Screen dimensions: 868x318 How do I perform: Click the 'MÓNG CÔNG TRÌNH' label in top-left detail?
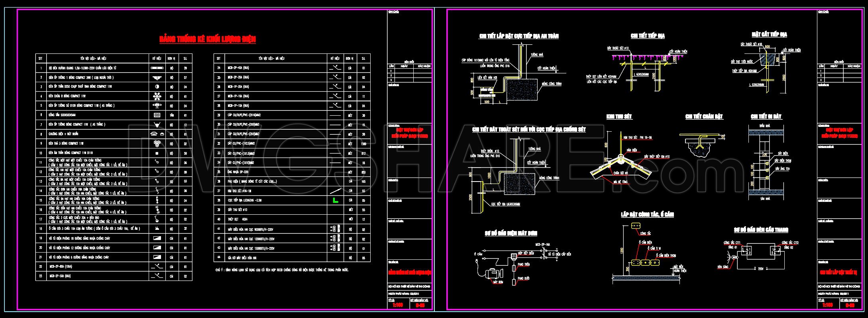point(552,84)
